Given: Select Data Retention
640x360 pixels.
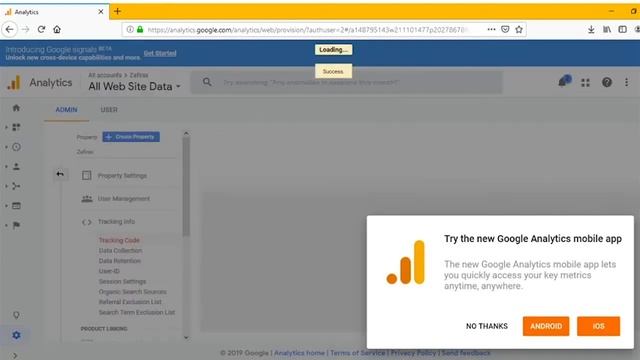Looking at the screenshot, I should tap(120, 261).
